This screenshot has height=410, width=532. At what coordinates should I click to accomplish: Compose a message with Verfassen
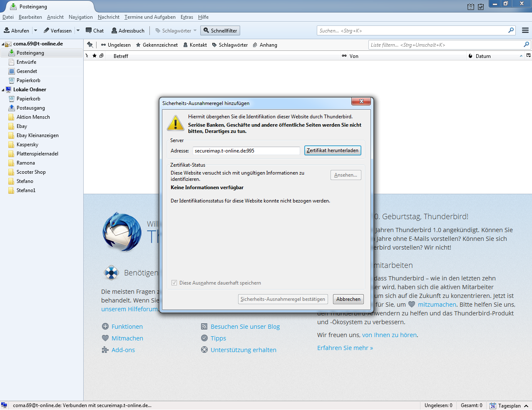pos(57,30)
